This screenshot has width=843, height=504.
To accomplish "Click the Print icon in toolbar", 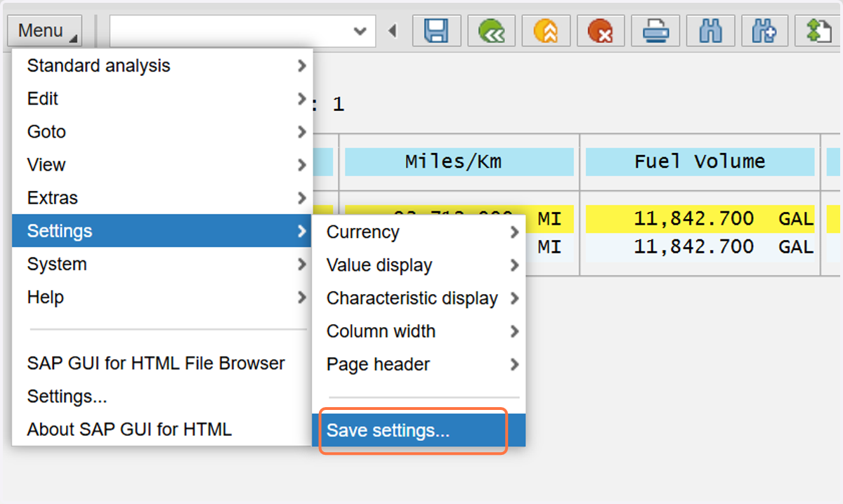I will pyautogui.click(x=655, y=31).
